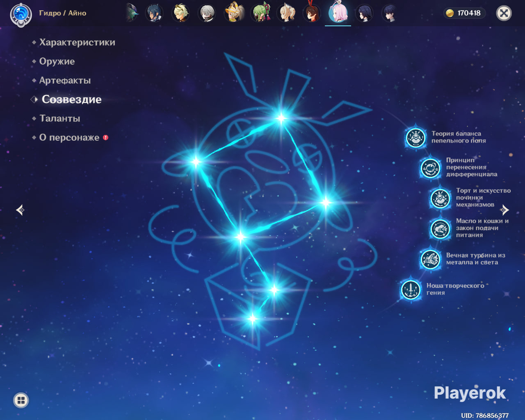
Task: Open the Оружие menu
Action: 57,61
